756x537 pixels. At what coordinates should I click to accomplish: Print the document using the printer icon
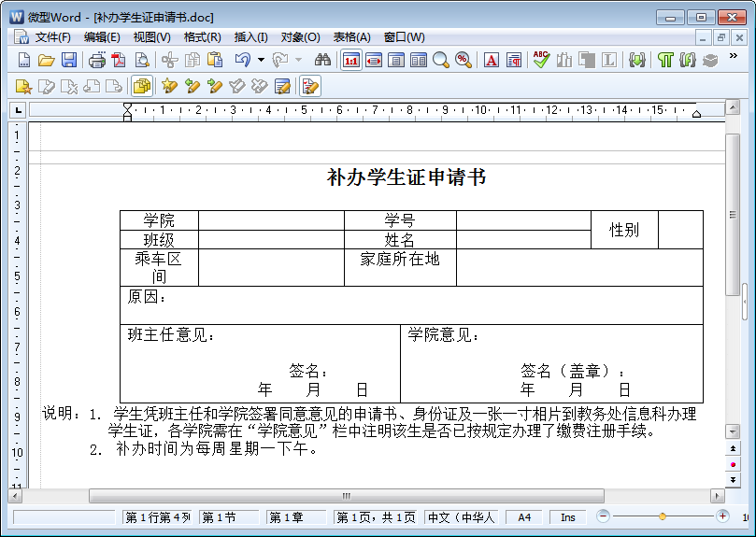coord(97,61)
